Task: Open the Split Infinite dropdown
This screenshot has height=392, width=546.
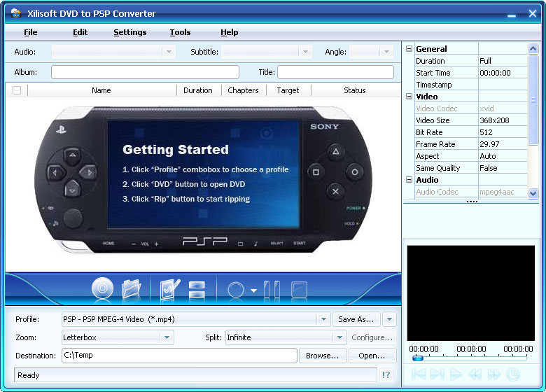Action: tap(339, 337)
